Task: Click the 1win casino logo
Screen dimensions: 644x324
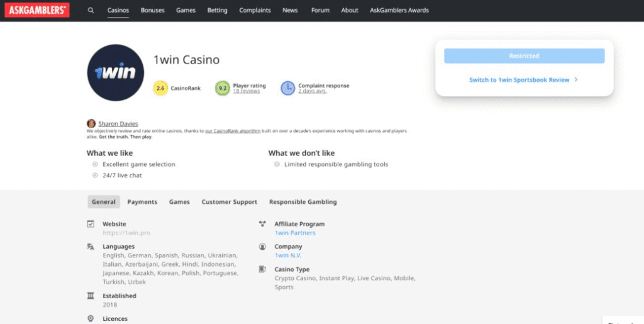Action: tap(115, 72)
